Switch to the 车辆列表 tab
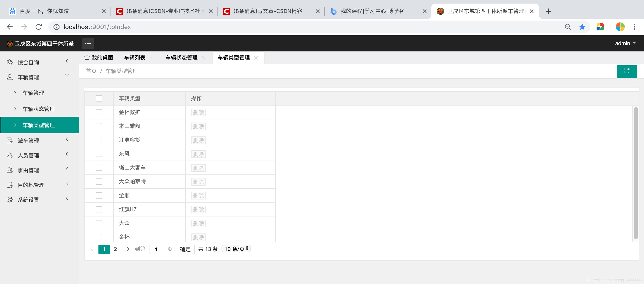The width and height of the screenshot is (644, 284). tap(134, 58)
